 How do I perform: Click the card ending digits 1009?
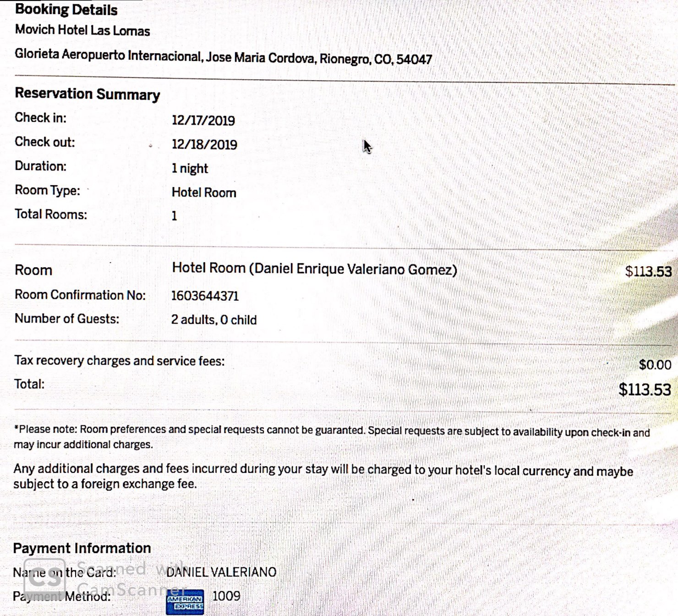[x=226, y=596]
